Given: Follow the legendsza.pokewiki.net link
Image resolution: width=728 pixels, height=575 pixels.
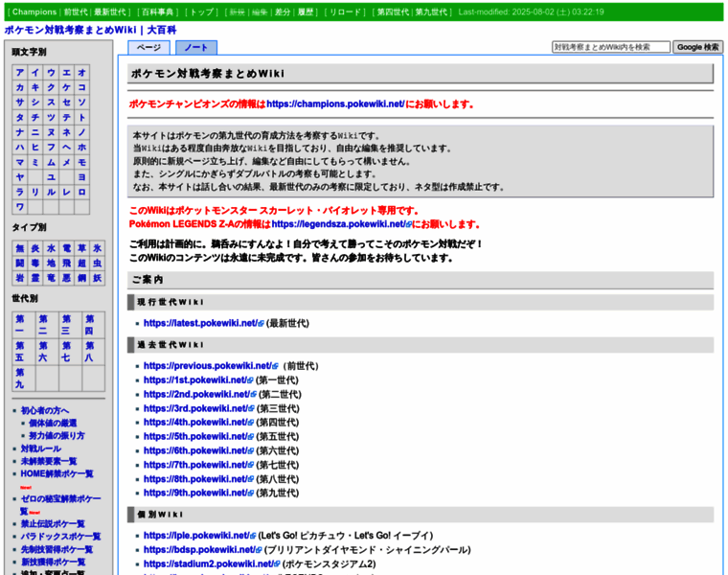Looking at the screenshot, I should (x=342, y=224).
